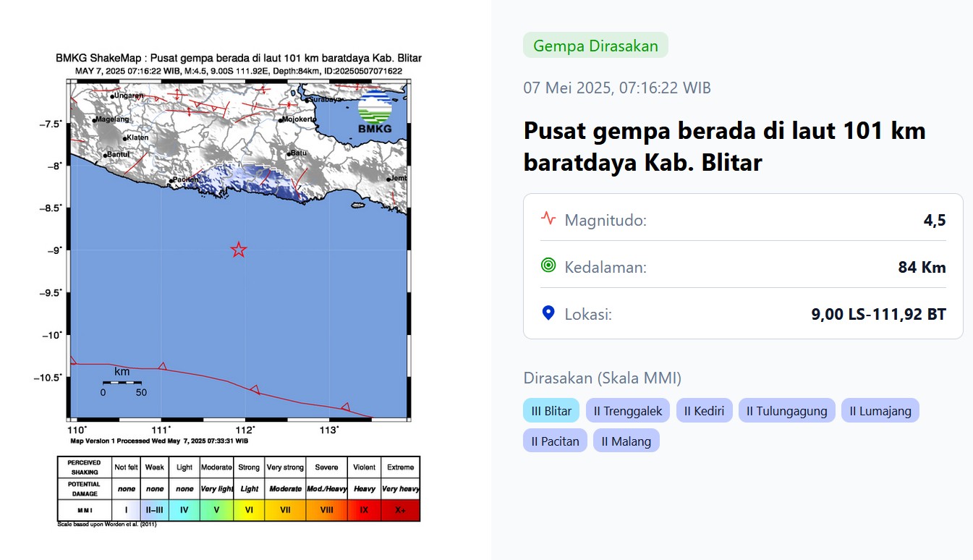The width and height of the screenshot is (973, 560).
Task: Click the Lokasi label
Action: (x=588, y=314)
